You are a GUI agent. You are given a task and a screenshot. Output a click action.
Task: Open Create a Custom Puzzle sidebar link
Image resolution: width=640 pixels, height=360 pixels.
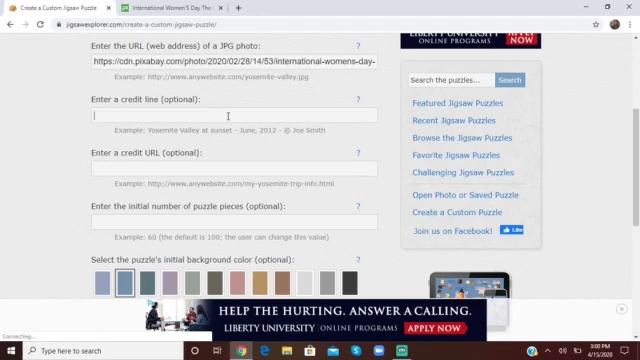coord(457,212)
